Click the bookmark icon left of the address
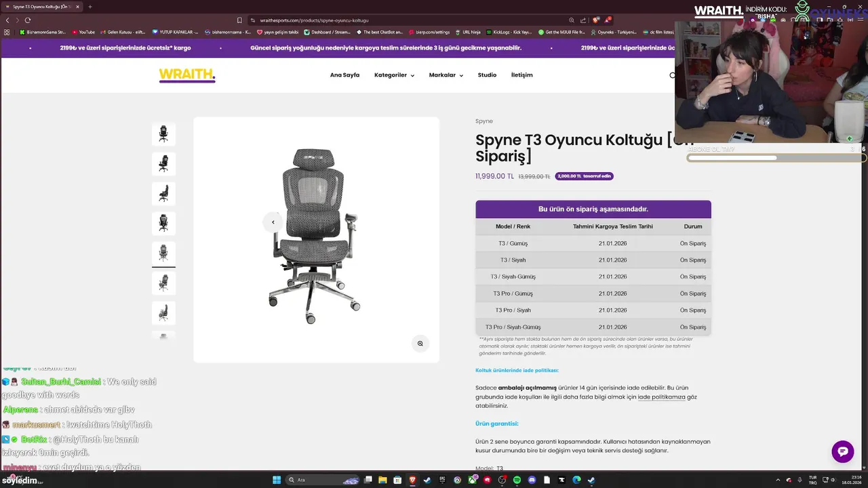Image resolution: width=868 pixels, height=488 pixels. [239, 20]
